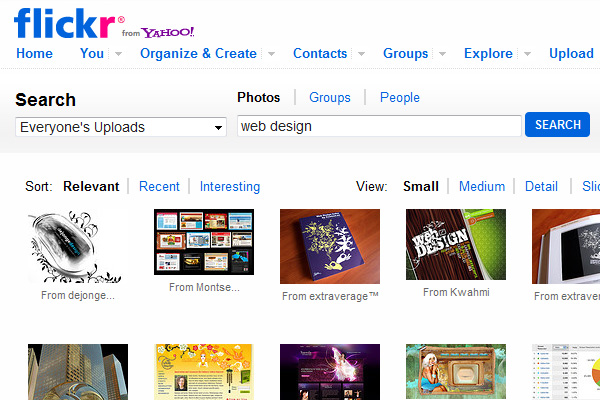600x400 pixels.
Task: Switch to the Groups search tab
Action: tap(330, 98)
